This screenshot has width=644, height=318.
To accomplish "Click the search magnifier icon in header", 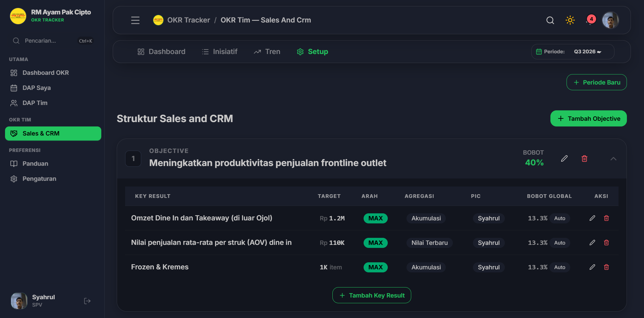I will pyautogui.click(x=550, y=20).
